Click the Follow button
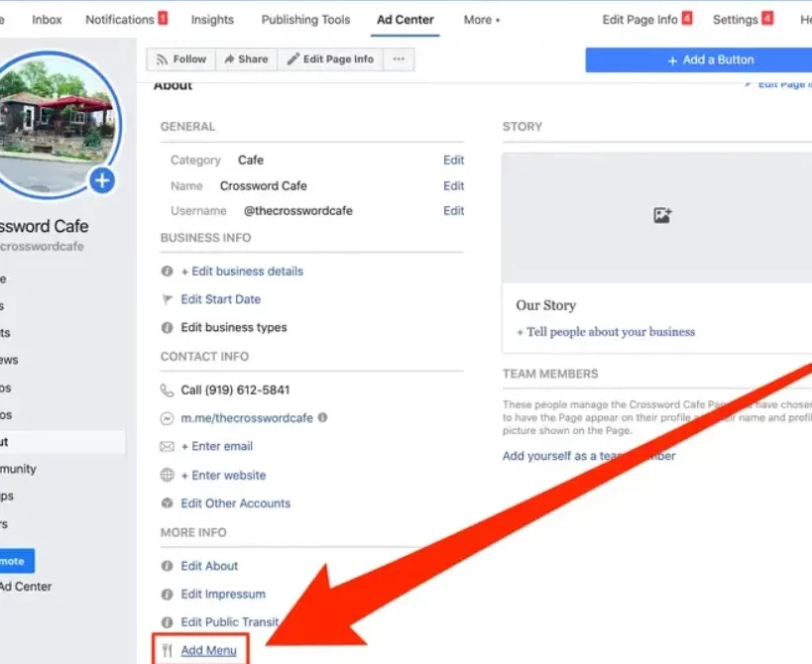The width and height of the screenshot is (812, 664). coord(181,59)
